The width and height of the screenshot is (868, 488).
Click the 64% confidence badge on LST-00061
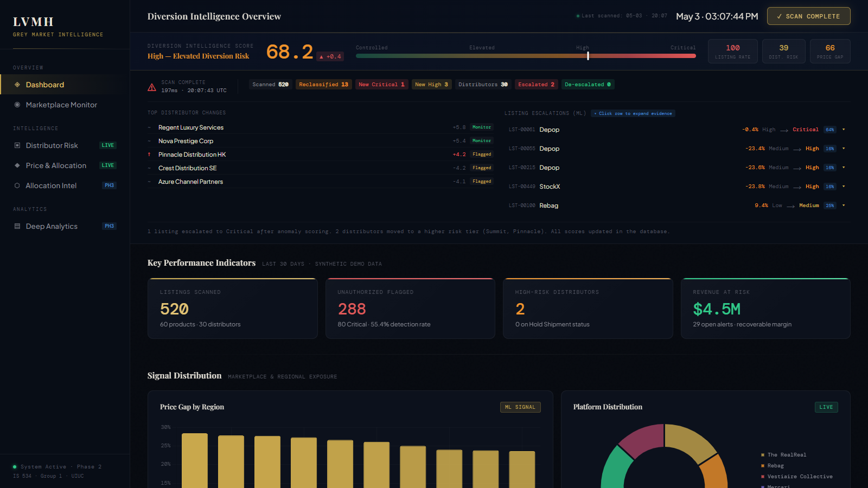[x=830, y=130]
